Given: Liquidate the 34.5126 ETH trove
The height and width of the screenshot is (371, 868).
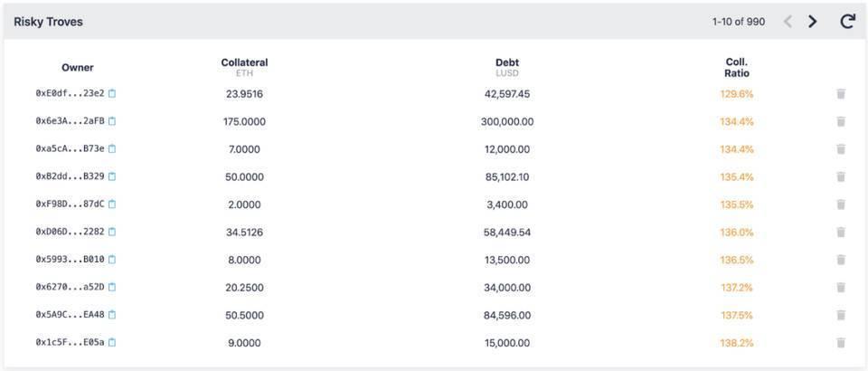Looking at the screenshot, I should pyautogui.click(x=841, y=232).
